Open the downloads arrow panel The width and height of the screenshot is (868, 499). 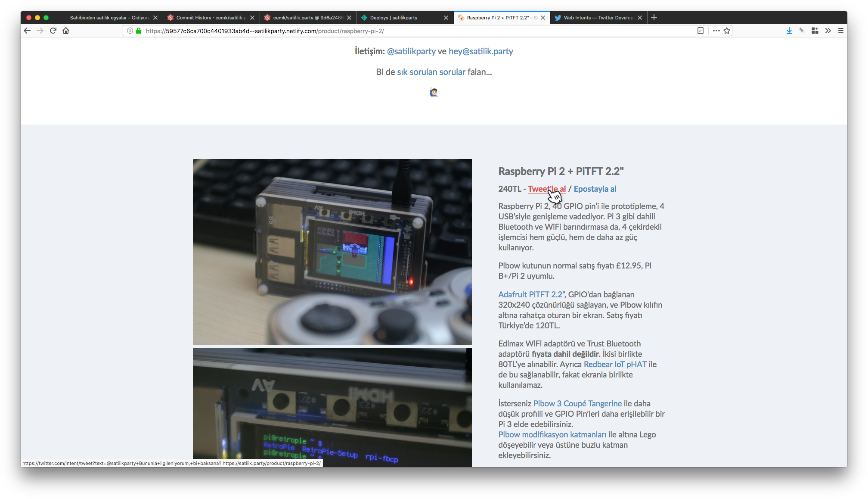coord(789,31)
